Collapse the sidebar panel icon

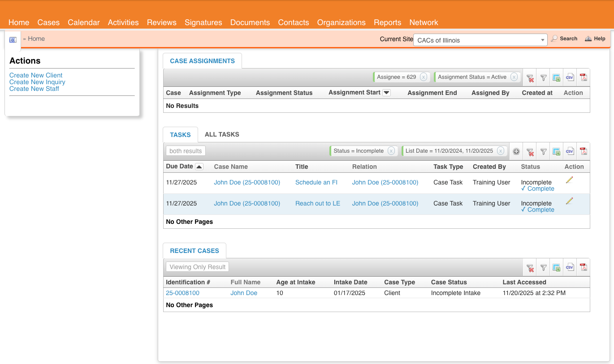(13, 40)
